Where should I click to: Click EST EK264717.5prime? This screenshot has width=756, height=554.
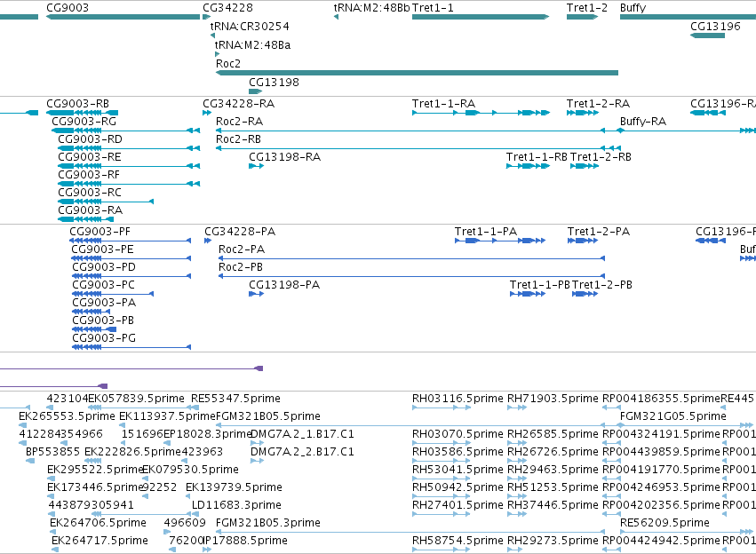(x=99, y=541)
